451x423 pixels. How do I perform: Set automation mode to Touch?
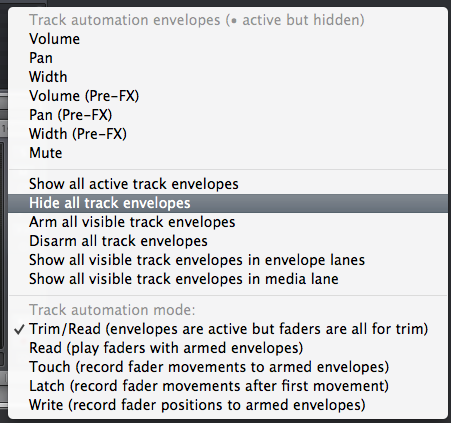228,367
